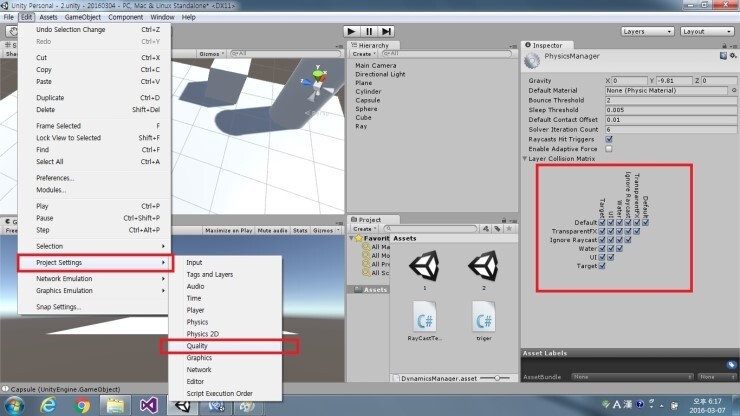This screenshot has width=740, height=416.
Task: Select Capsule in Hierarchy
Action: coord(368,100)
